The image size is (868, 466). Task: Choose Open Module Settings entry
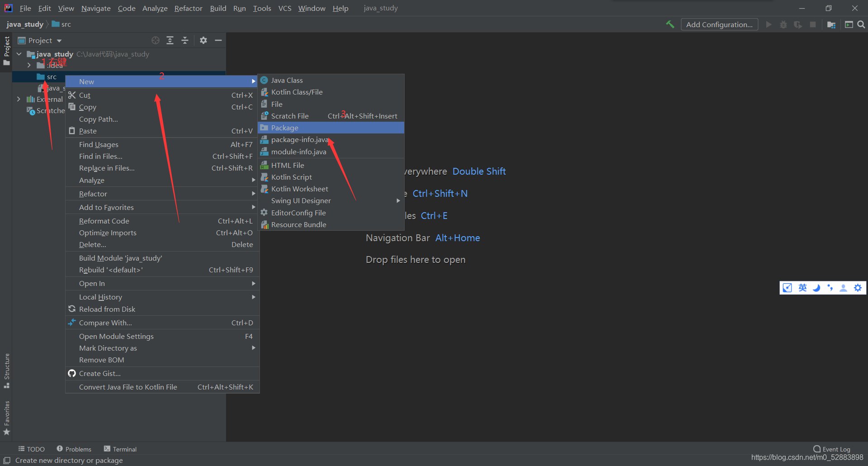tap(163, 336)
